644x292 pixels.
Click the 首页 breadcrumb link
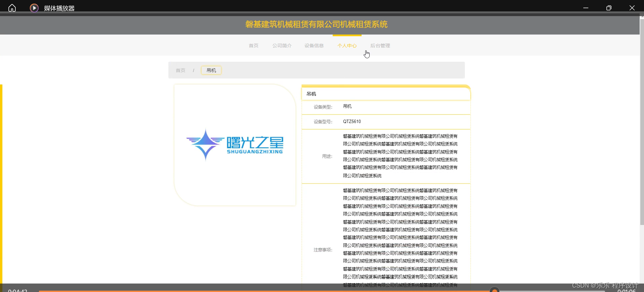[x=180, y=70]
